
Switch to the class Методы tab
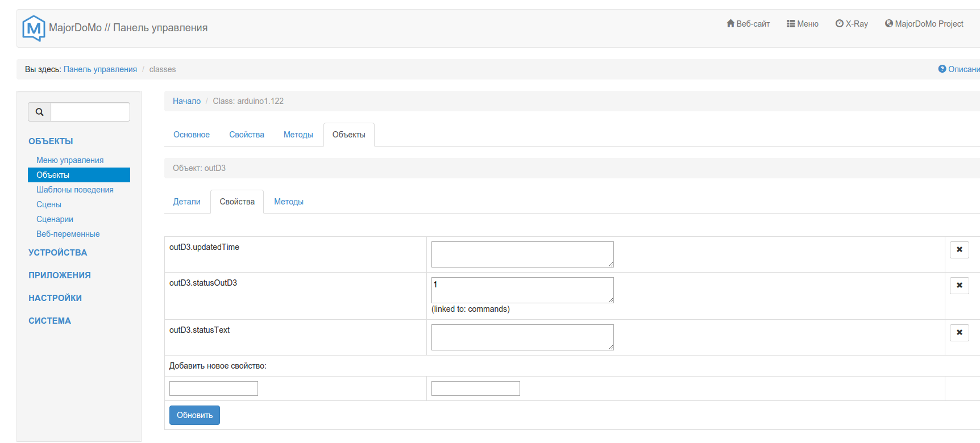pyautogui.click(x=298, y=135)
